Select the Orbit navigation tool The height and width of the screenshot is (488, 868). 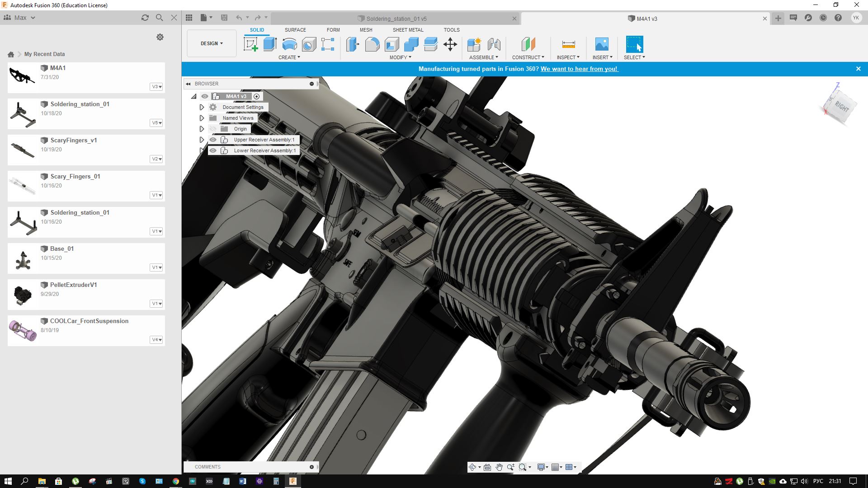coord(472,467)
